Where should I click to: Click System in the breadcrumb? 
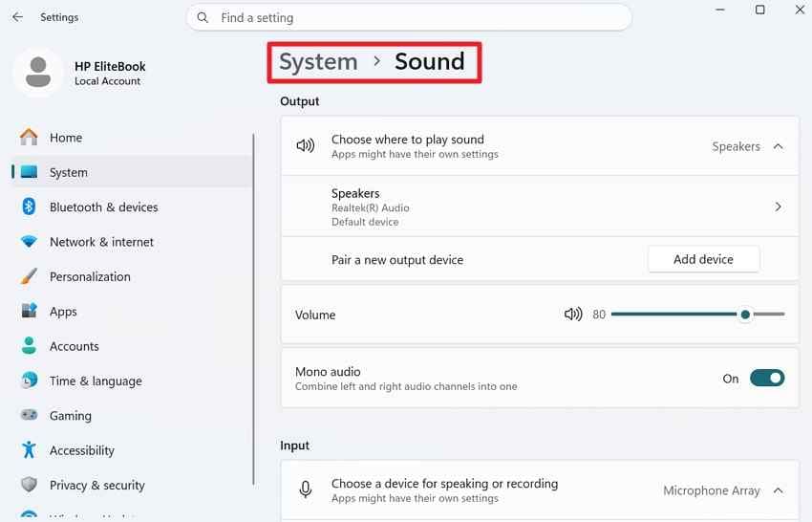coord(318,62)
